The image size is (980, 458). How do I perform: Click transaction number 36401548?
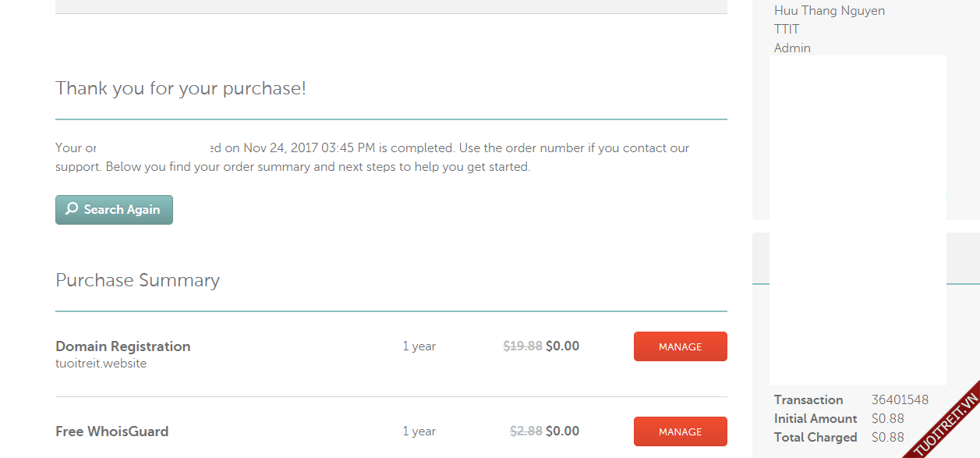click(x=900, y=399)
